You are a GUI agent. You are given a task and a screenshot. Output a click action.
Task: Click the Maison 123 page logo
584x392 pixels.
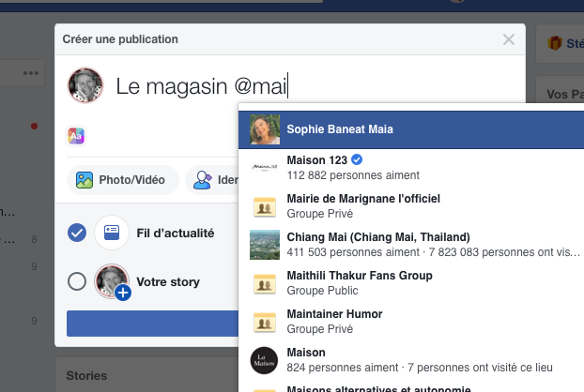pos(265,168)
